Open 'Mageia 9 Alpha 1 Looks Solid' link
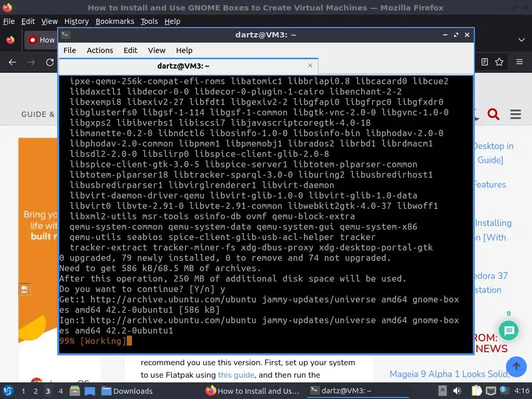The height and width of the screenshot is (399, 532). coord(449,374)
